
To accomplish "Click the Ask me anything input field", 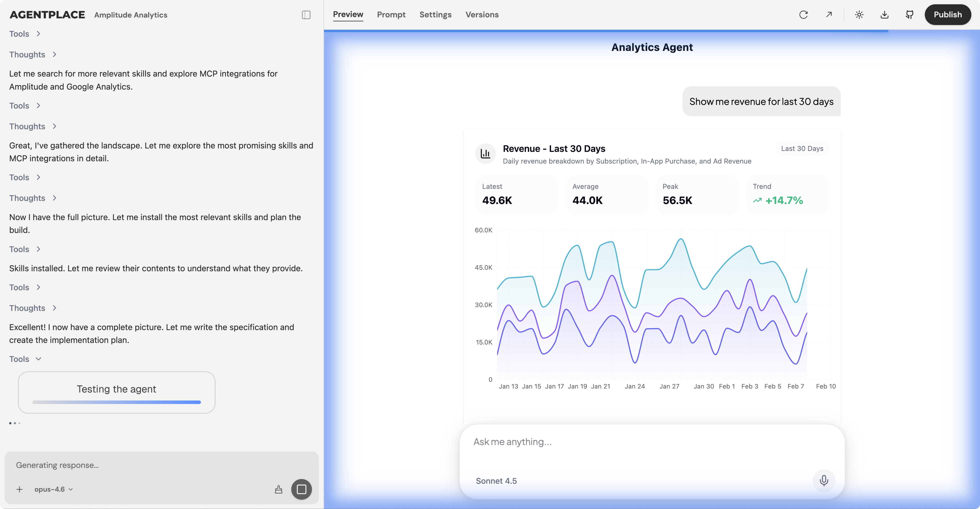I will coord(643,441).
